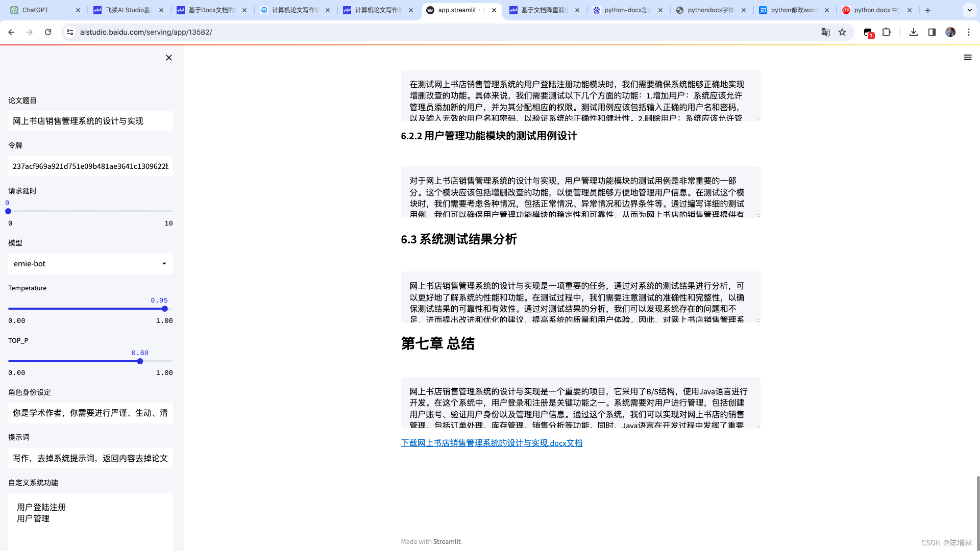This screenshot has height=551, width=980.
Task: Open the browser Extensions puzzle icon
Action: coord(887,32)
